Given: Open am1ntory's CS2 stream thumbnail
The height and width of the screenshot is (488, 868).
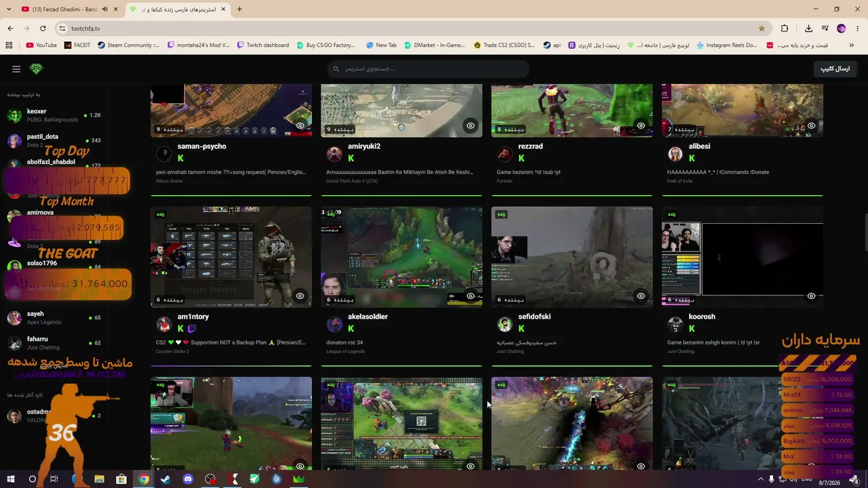Looking at the screenshot, I should [x=231, y=257].
